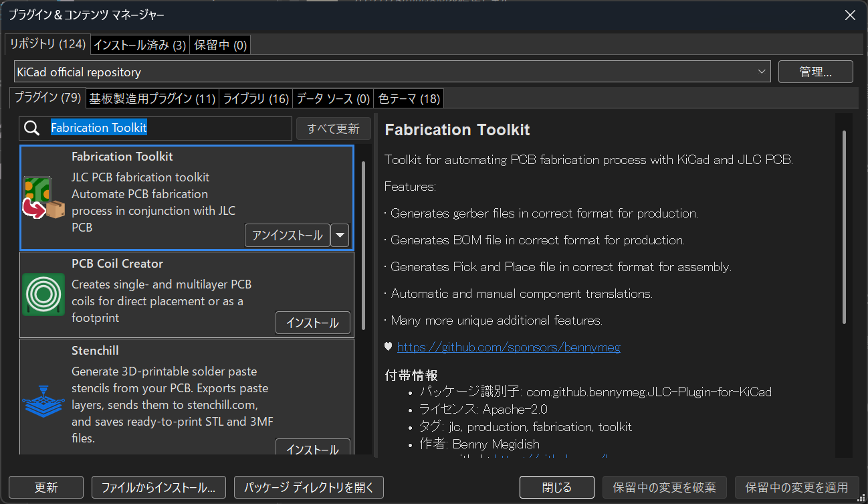
Task: Click the Stenchill plugin icon
Action: click(43, 402)
